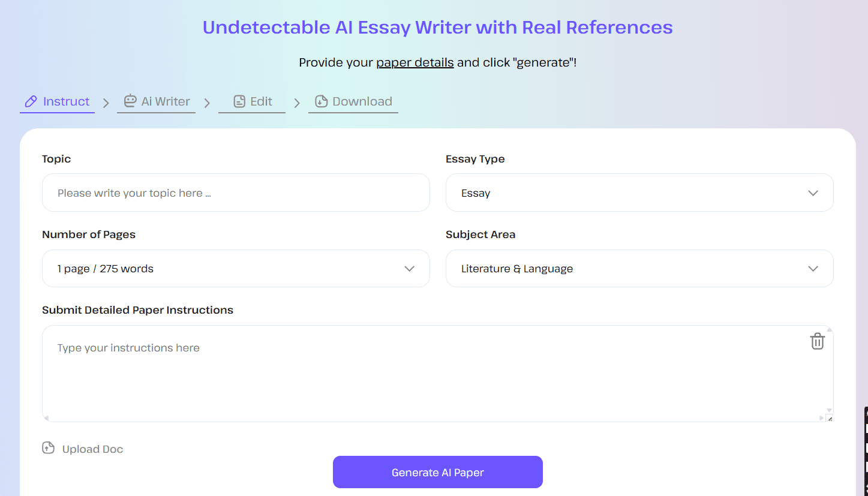Click the pencil icon next to Instruct
The width and height of the screenshot is (868, 496).
(x=30, y=101)
